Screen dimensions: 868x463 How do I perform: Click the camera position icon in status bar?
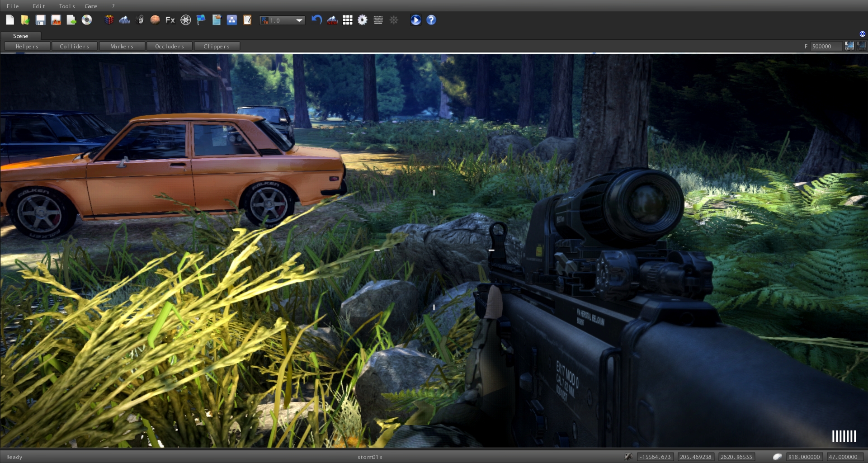tap(628, 457)
